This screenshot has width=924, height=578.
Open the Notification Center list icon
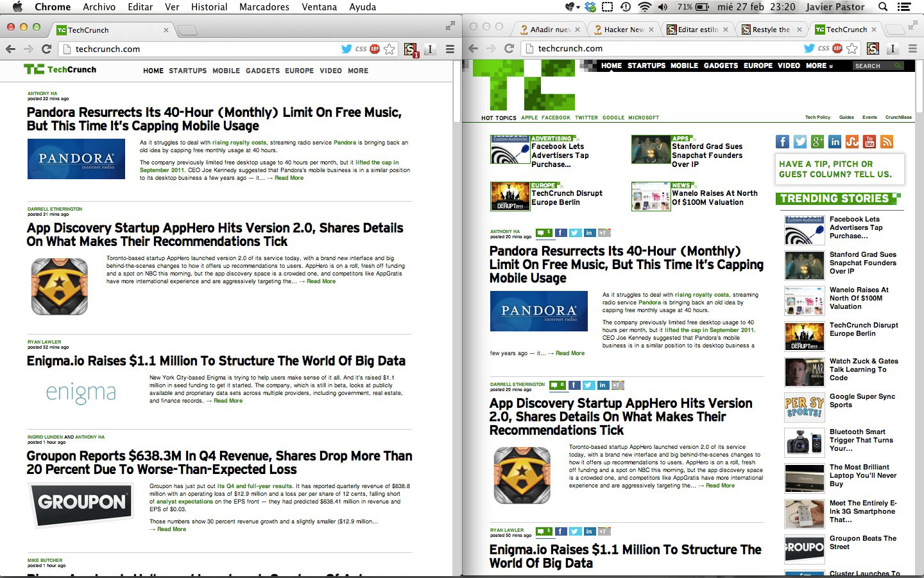[905, 7]
